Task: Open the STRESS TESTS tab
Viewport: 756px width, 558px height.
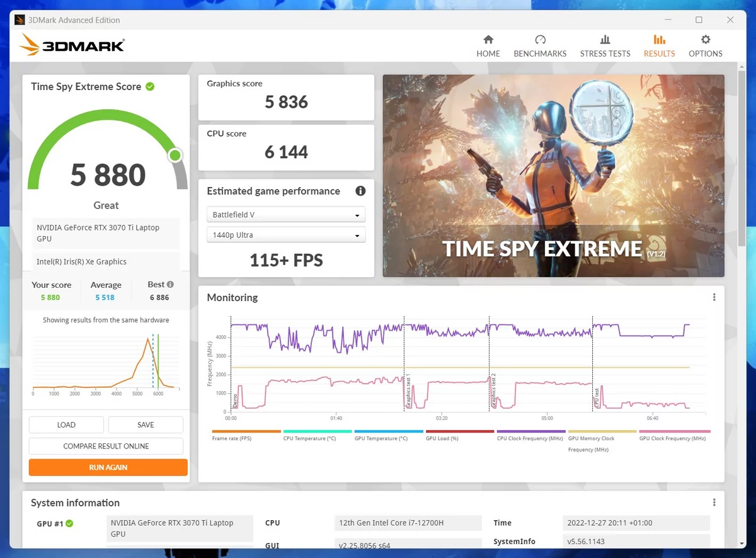Action: (605, 46)
